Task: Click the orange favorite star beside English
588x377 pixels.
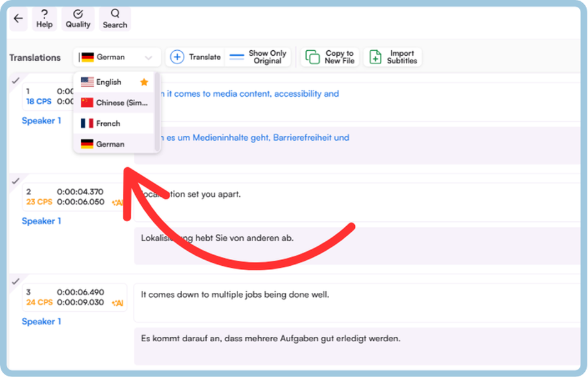Action: (x=144, y=82)
